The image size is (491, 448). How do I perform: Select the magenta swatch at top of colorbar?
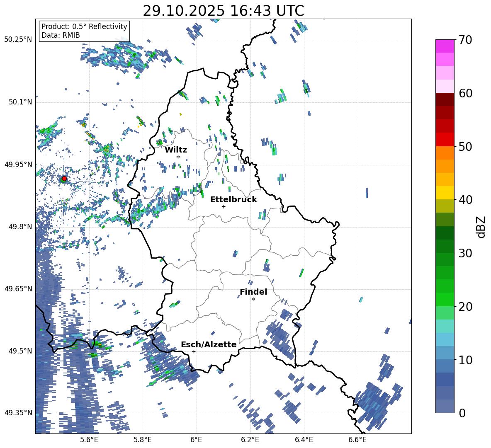(445, 46)
